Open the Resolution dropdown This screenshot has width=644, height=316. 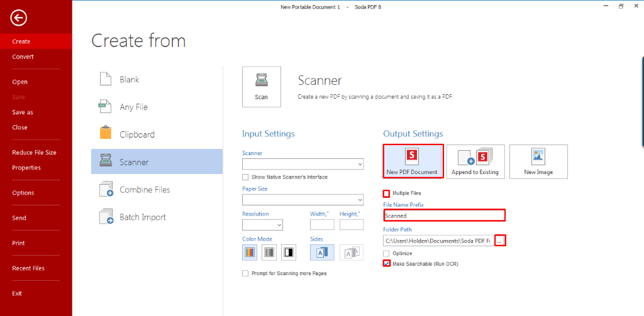262,225
